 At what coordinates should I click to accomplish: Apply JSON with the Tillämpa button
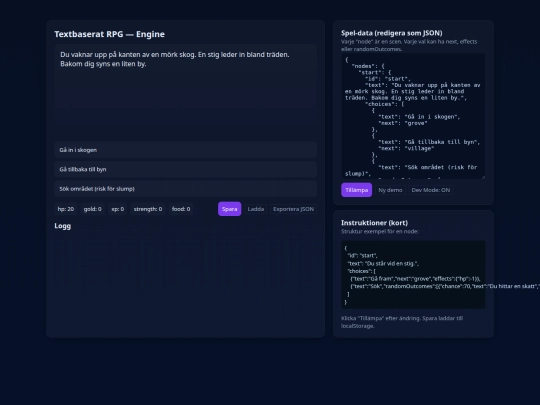tap(356, 190)
